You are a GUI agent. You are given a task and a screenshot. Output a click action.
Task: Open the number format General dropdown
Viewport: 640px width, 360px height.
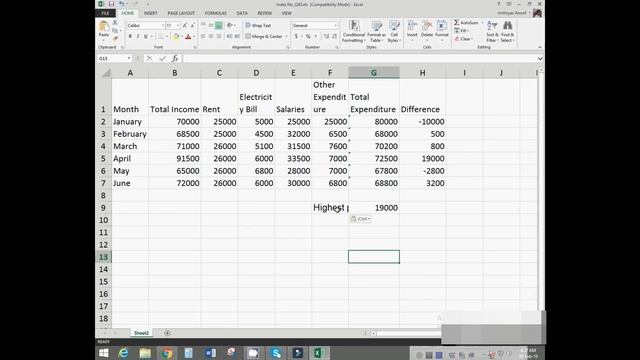[x=335, y=25]
